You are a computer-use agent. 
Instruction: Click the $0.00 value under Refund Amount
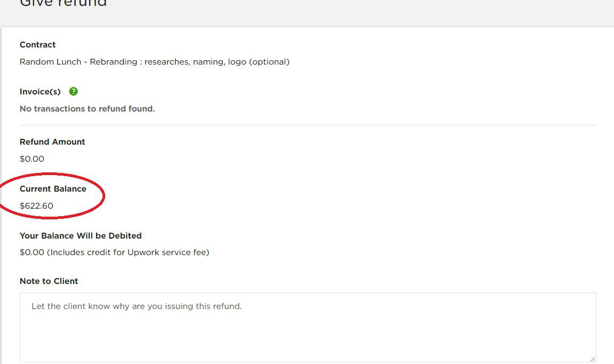32,159
